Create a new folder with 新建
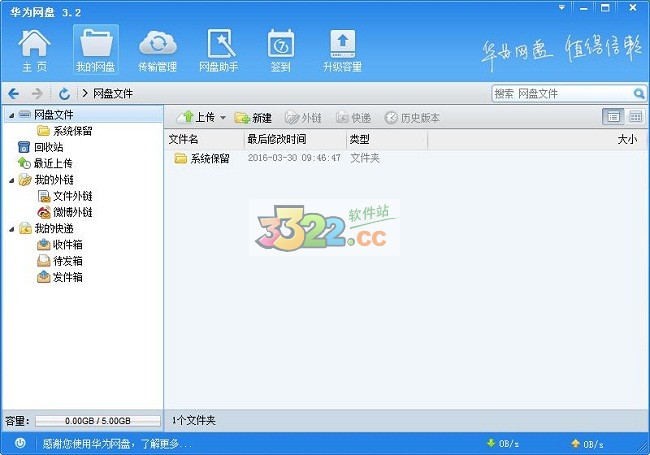The width and height of the screenshot is (650, 455). pyautogui.click(x=253, y=118)
